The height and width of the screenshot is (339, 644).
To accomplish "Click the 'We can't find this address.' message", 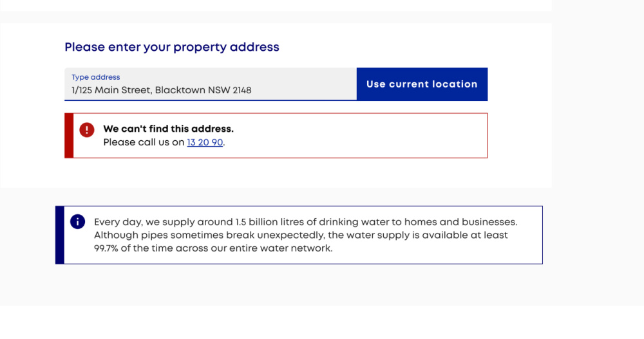I will click(168, 129).
